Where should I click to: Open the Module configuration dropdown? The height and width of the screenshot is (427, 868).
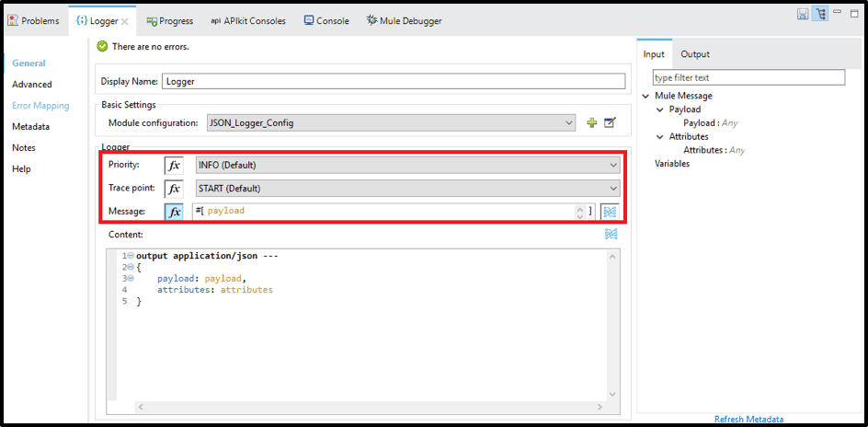(x=391, y=122)
